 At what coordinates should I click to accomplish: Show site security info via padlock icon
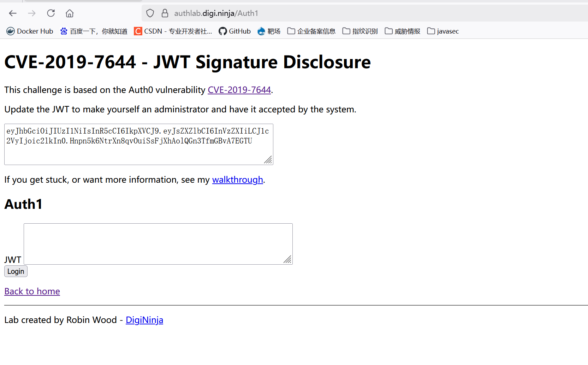pyautogui.click(x=165, y=13)
